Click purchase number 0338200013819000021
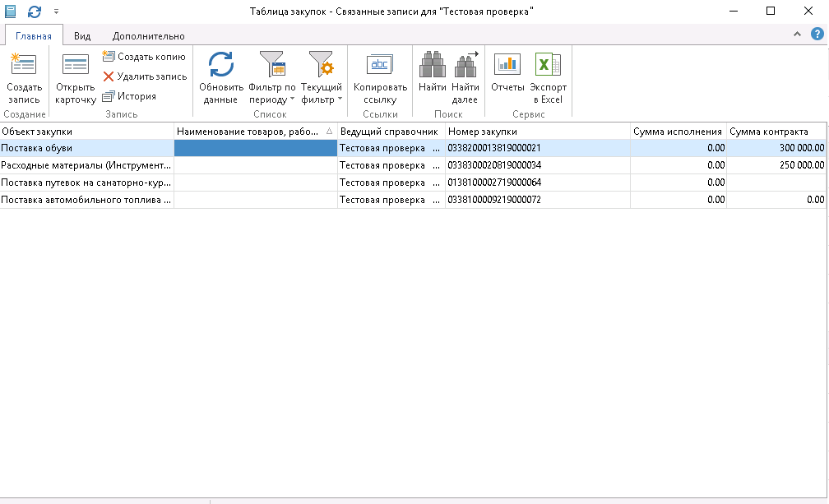This screenshot has height=504, width=829. 494,149
